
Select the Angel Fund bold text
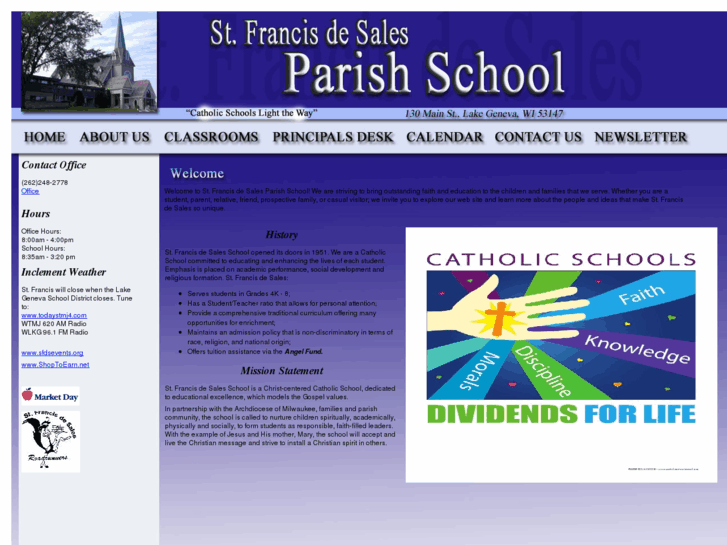pos(303,352)
